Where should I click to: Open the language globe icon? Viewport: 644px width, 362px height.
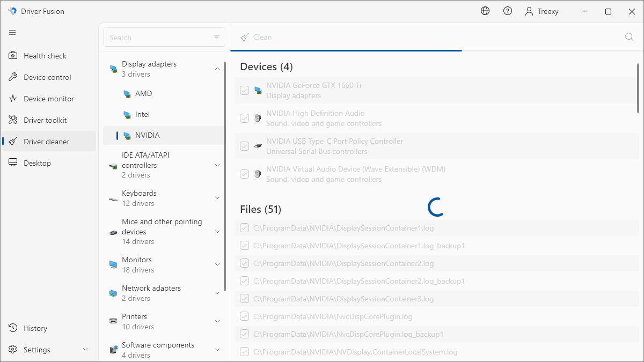pos(485,11)
